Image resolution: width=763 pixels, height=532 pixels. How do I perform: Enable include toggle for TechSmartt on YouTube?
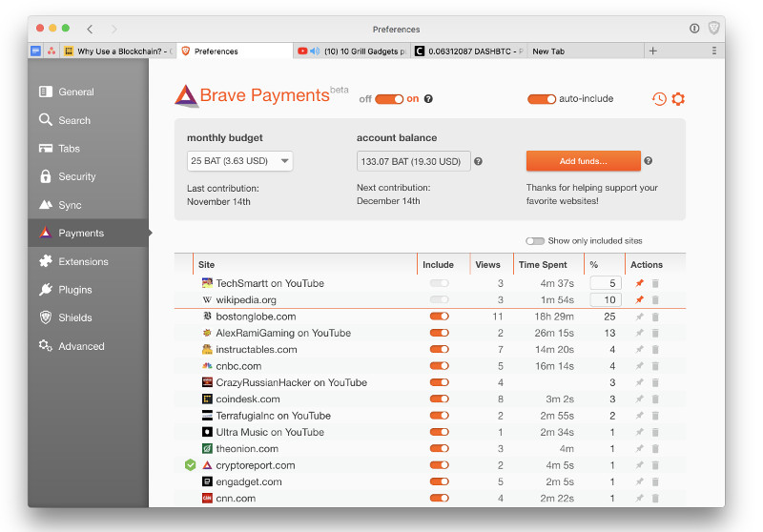[439, 283]
